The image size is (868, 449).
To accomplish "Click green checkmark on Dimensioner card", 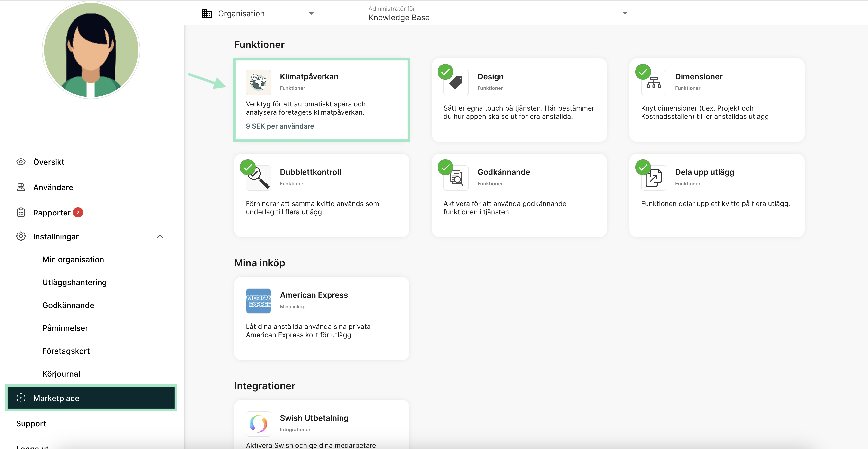I will (643, 72).
